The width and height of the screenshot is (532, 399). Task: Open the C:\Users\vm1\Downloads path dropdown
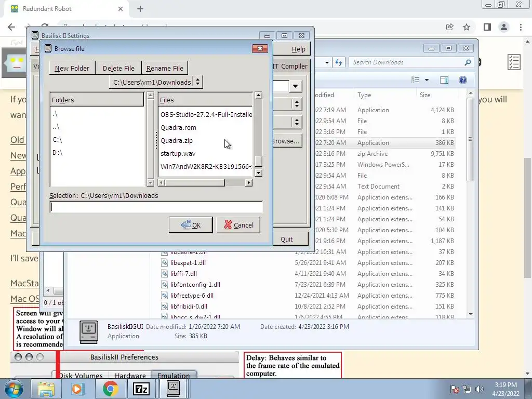click(156, 82)
